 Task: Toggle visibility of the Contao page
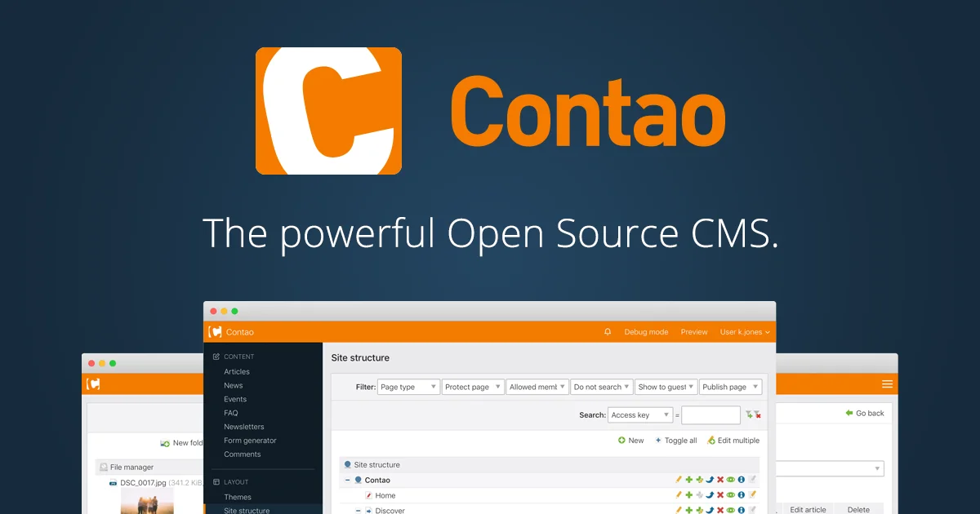731,480
